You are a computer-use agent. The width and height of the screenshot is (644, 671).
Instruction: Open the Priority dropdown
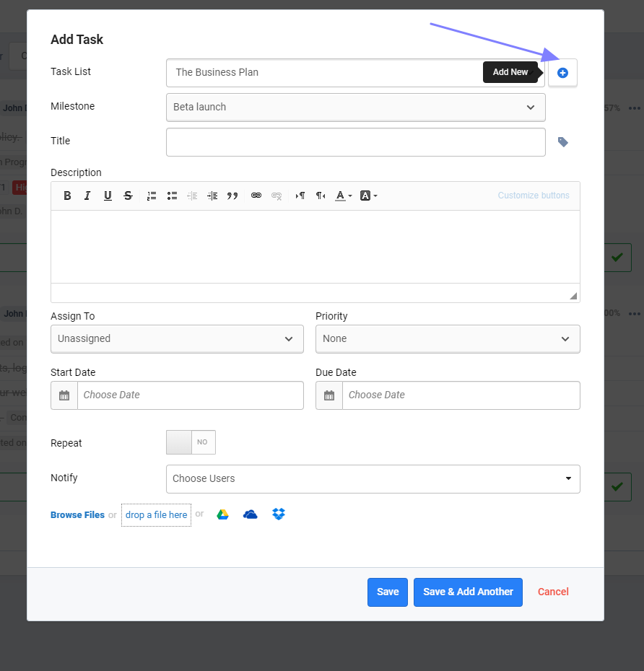coord(448,339)
